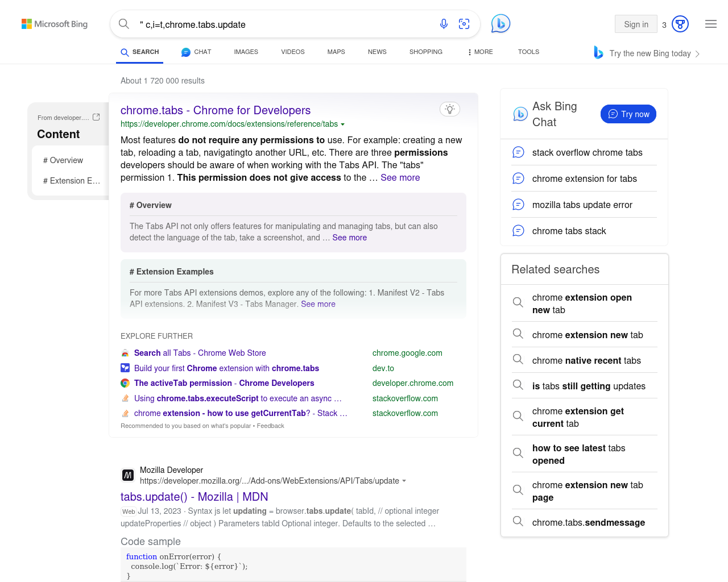
Task: Click search icon beside chrome native recent tabs
Action: point(518,359)
